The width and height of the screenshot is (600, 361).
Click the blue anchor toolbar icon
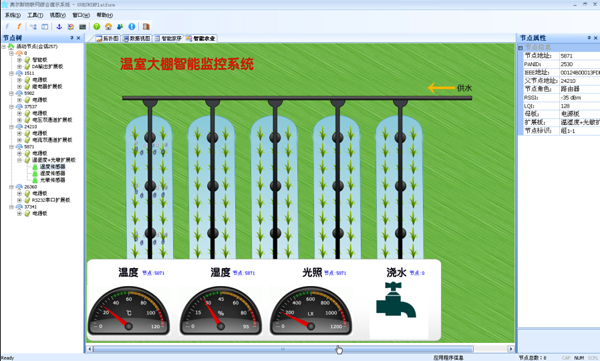pyautogui.click(x=59, y=26)
